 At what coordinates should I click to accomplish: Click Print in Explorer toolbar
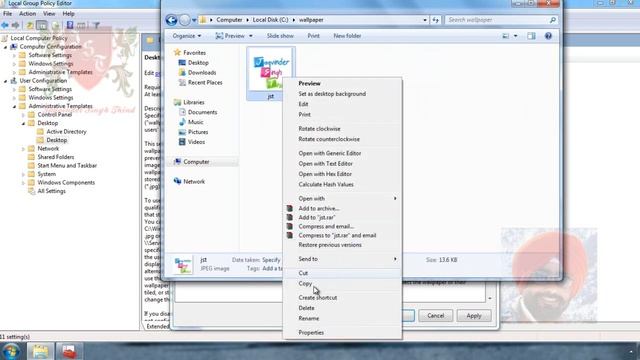click(x=313, y=36)
